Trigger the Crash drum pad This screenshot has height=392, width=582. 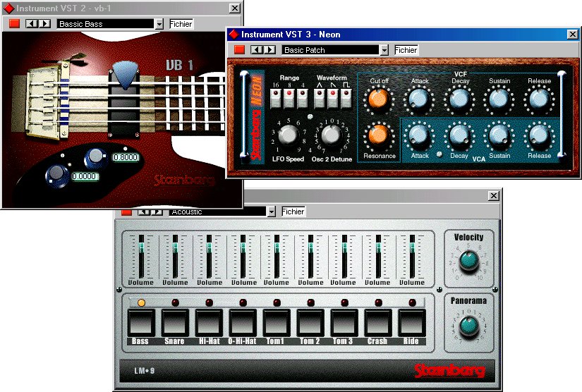click(x=378, y=323)
